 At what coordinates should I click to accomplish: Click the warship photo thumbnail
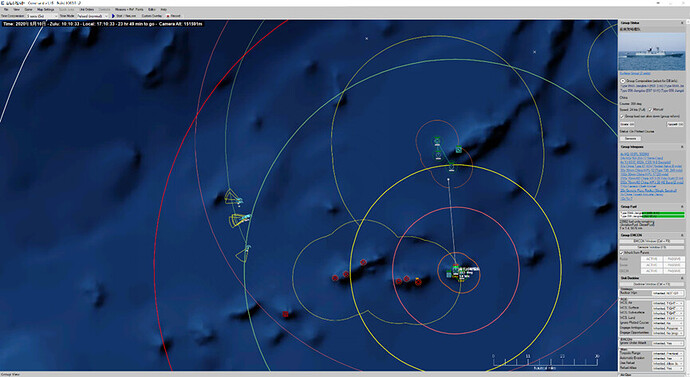652,51
